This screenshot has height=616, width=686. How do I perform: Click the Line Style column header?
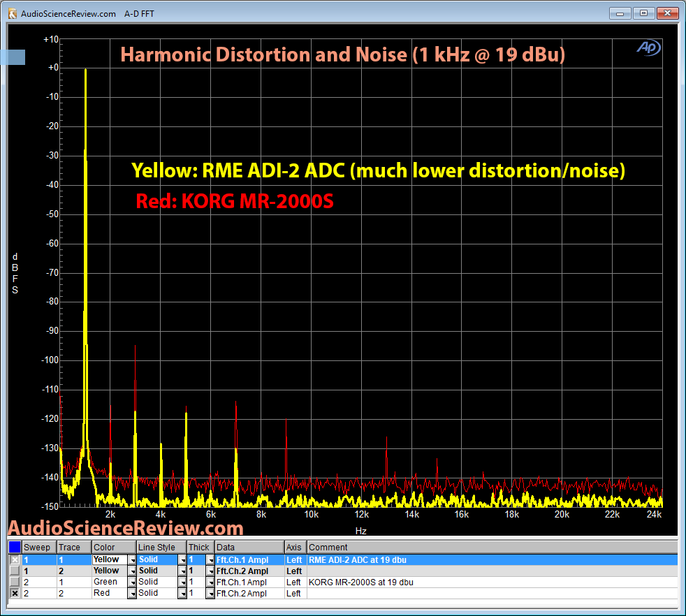pyautogui.click(x=161, y=548)
